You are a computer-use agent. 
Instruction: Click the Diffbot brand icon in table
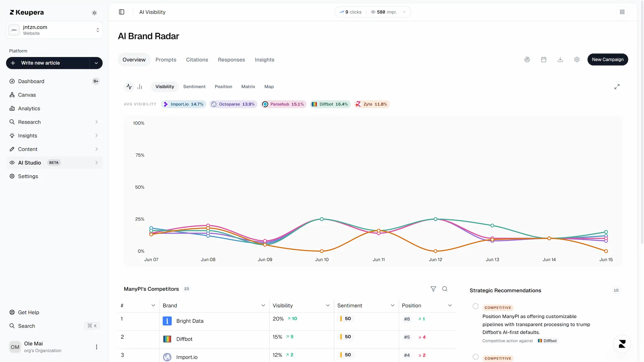[167, 339]
